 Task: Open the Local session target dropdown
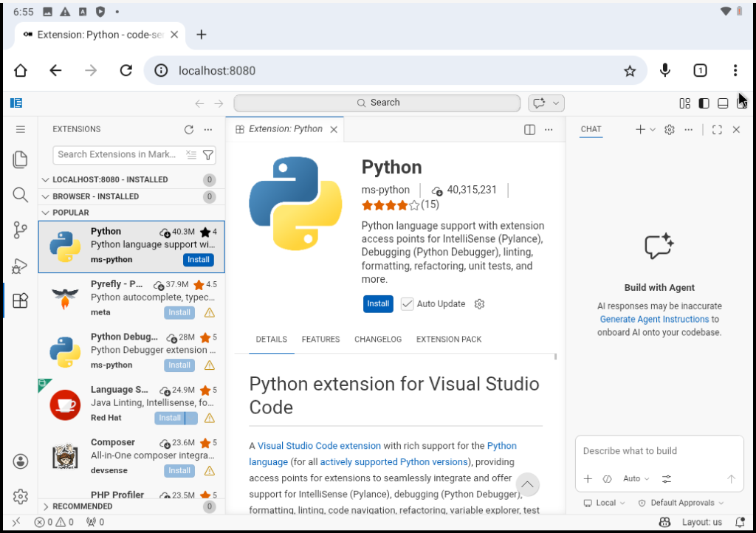click(x=604, y=503)
